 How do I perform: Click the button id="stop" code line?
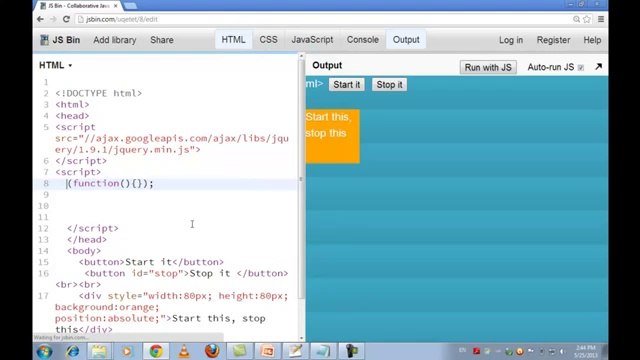click(x=187, y=273)
